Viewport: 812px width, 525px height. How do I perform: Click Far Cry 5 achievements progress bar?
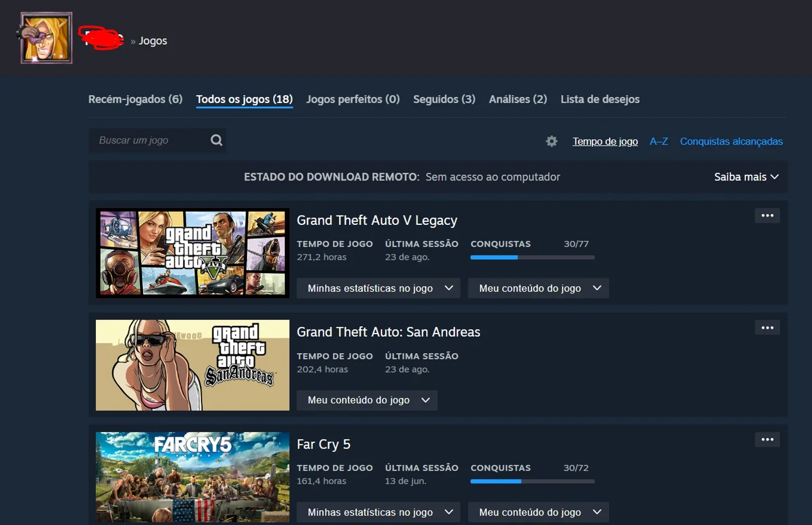click(532, 481)
